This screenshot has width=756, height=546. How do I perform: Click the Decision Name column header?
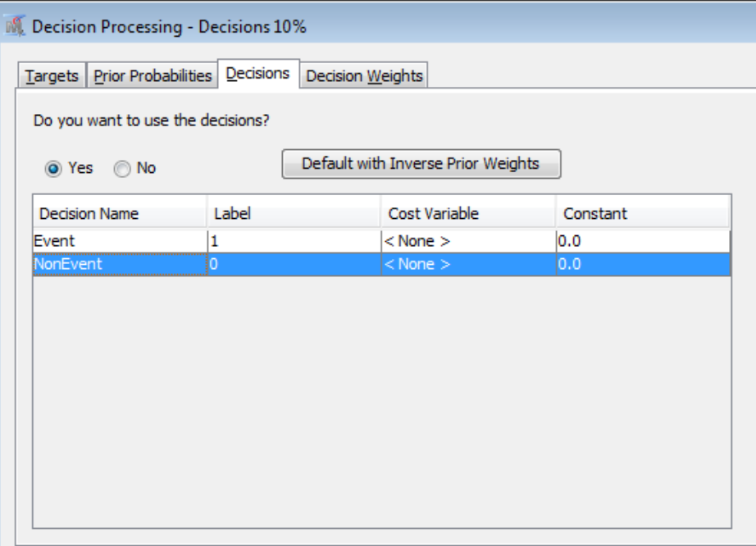119,214
